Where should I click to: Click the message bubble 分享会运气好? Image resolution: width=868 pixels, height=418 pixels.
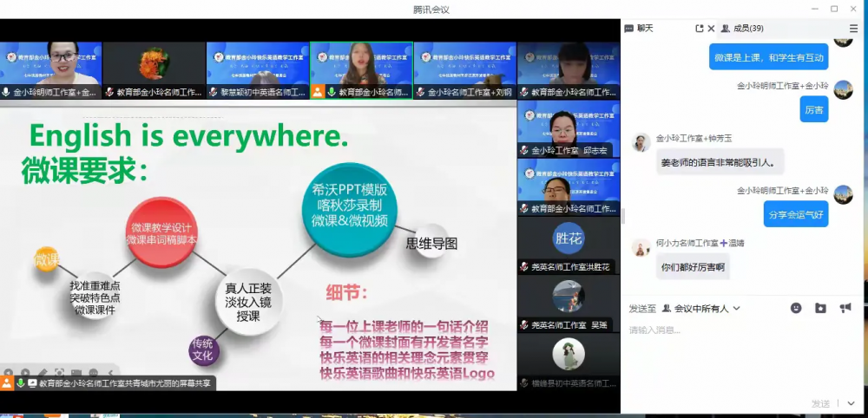pos(796,214)
